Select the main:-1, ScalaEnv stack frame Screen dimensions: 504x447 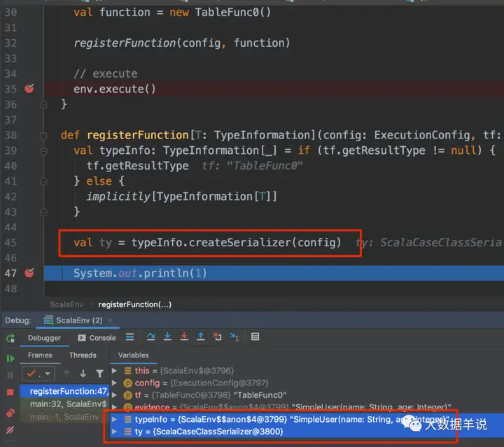point(64,417)
